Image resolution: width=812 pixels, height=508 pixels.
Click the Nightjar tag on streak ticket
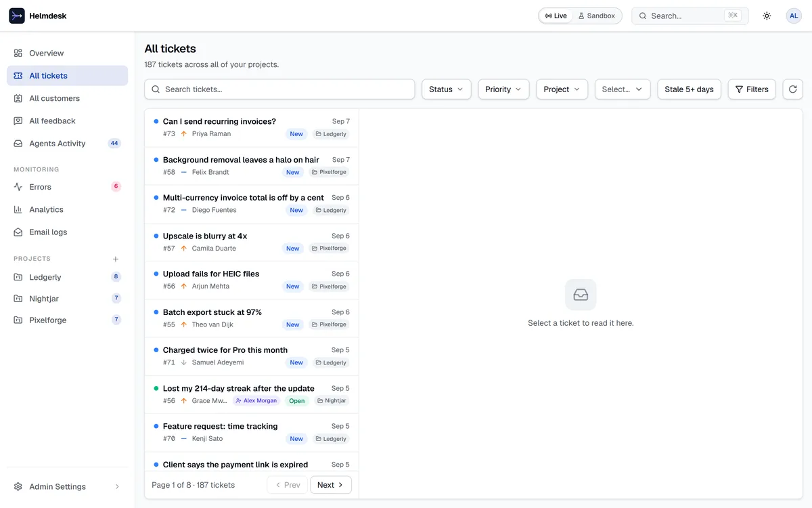[x=332, y=401]
